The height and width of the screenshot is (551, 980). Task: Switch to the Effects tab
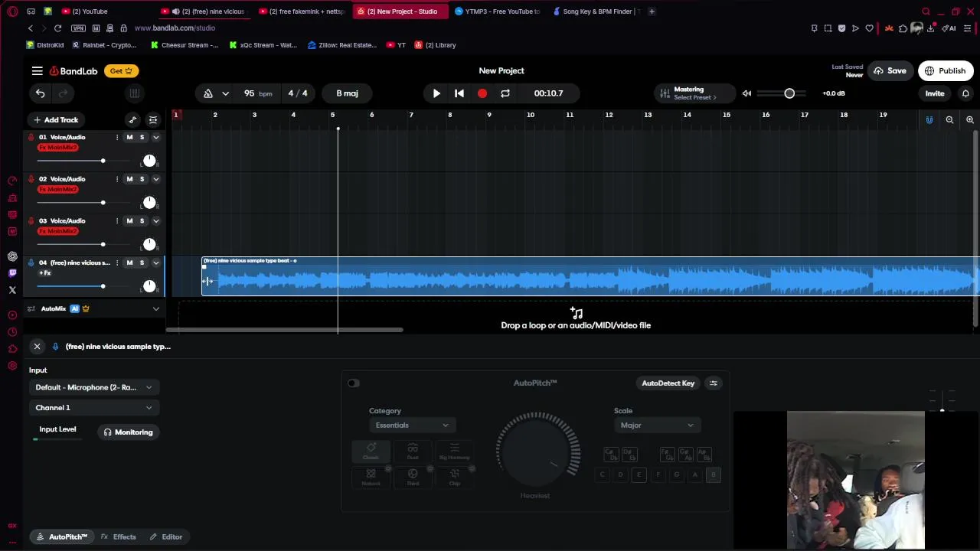point(119,536)
